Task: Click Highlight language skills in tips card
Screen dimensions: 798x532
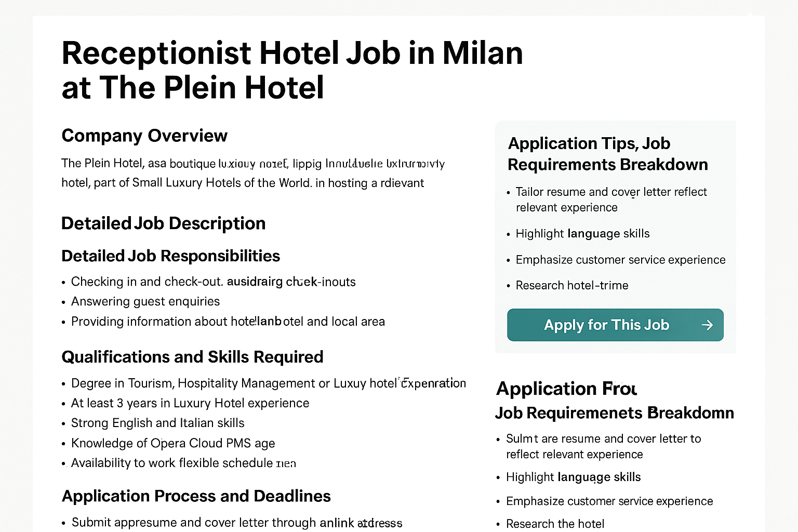Action: coord(583,234)
